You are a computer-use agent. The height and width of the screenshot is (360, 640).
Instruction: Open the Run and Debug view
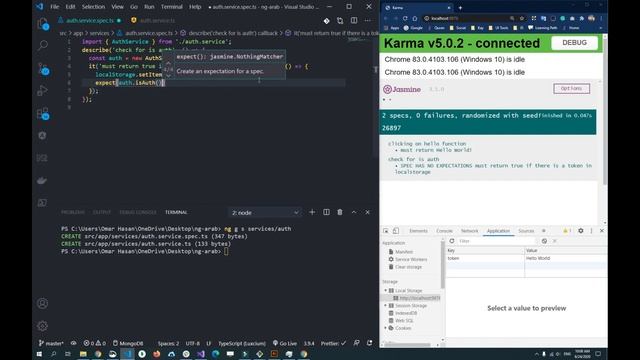coord(42,91)
